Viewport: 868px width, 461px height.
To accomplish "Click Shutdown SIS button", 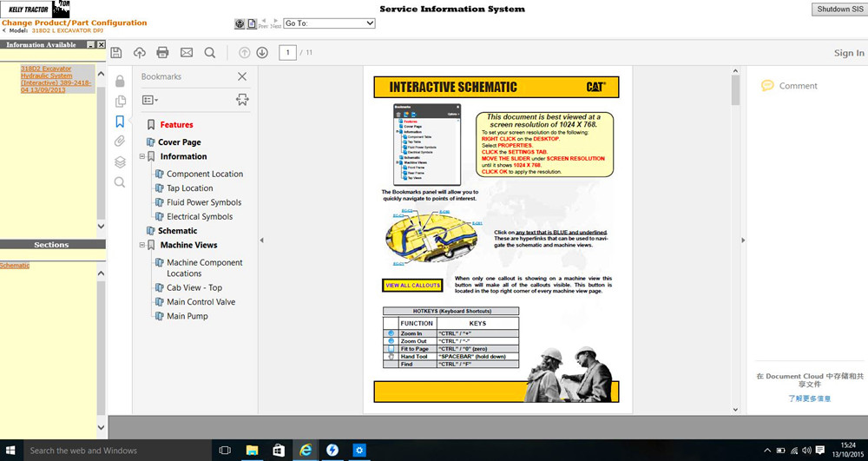I will point(839,9).
